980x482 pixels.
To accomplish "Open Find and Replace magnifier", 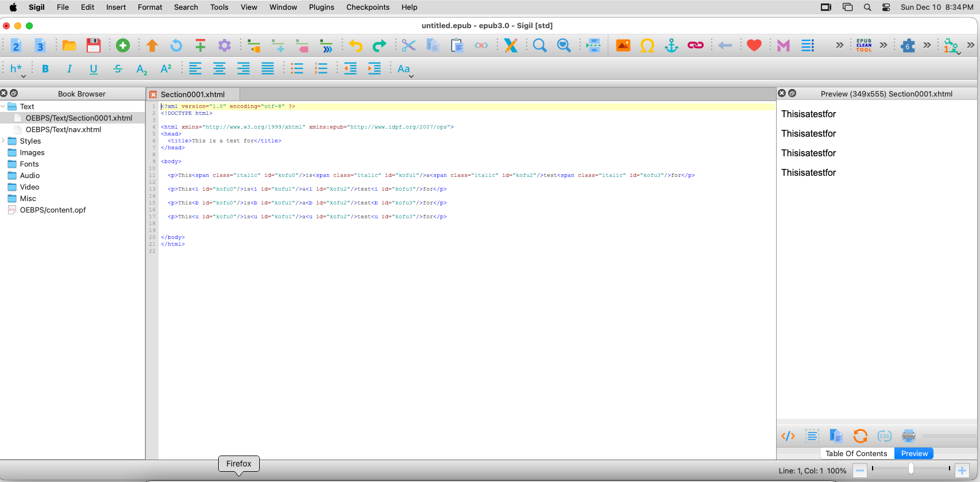I will 540,45.
